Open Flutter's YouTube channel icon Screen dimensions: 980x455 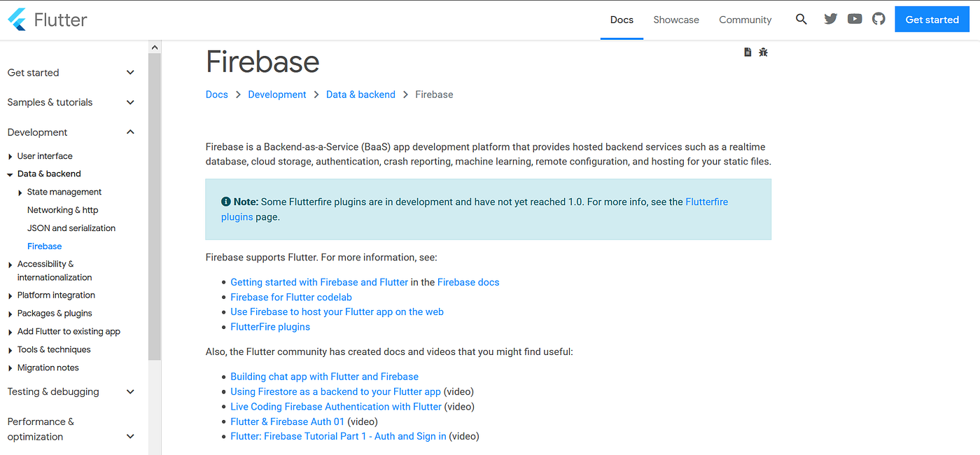[x=855, y=19]
